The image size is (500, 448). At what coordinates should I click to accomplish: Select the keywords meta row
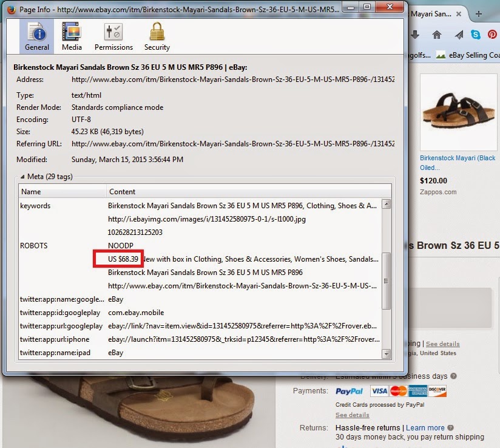point(200,206)
